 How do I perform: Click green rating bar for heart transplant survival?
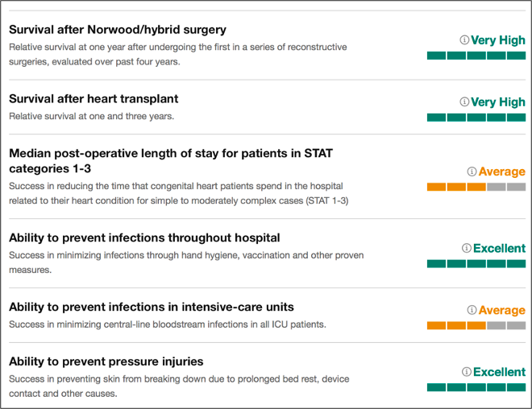point(476,118)
